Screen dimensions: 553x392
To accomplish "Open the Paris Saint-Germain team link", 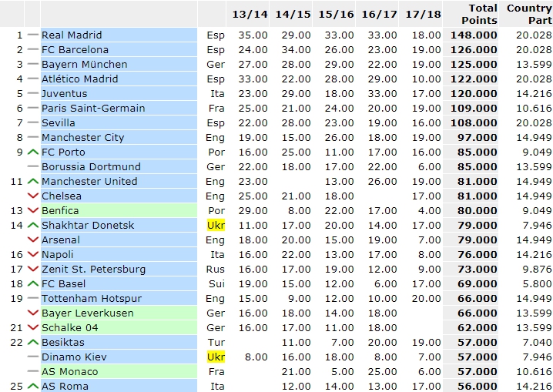I will (x=93, y=109).
